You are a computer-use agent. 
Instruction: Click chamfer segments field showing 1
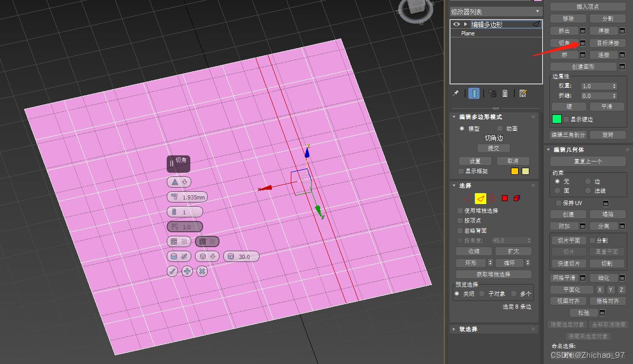pos(185,212)
